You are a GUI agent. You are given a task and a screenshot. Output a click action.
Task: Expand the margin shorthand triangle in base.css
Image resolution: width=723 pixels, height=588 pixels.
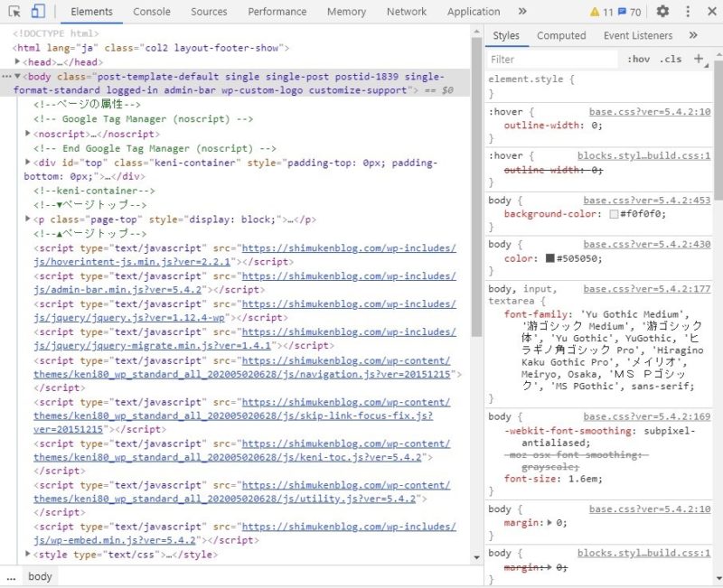coord(549,523)
